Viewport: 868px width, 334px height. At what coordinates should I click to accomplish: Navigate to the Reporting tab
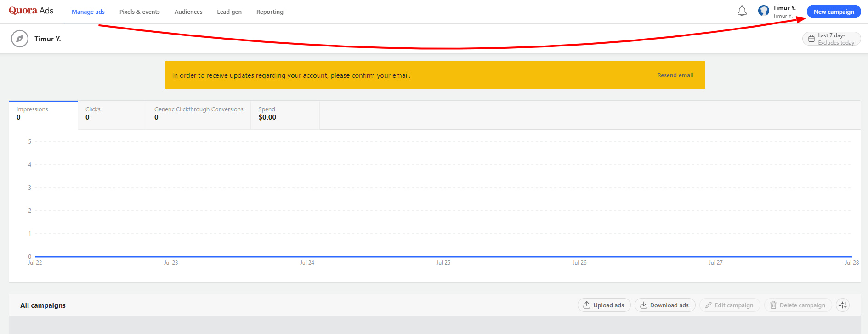(270, 12)
